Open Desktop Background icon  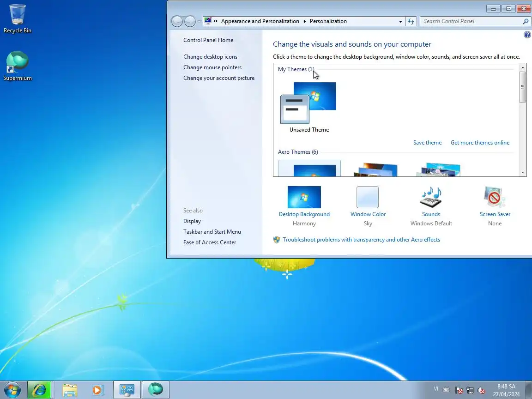tap(304, 197)
